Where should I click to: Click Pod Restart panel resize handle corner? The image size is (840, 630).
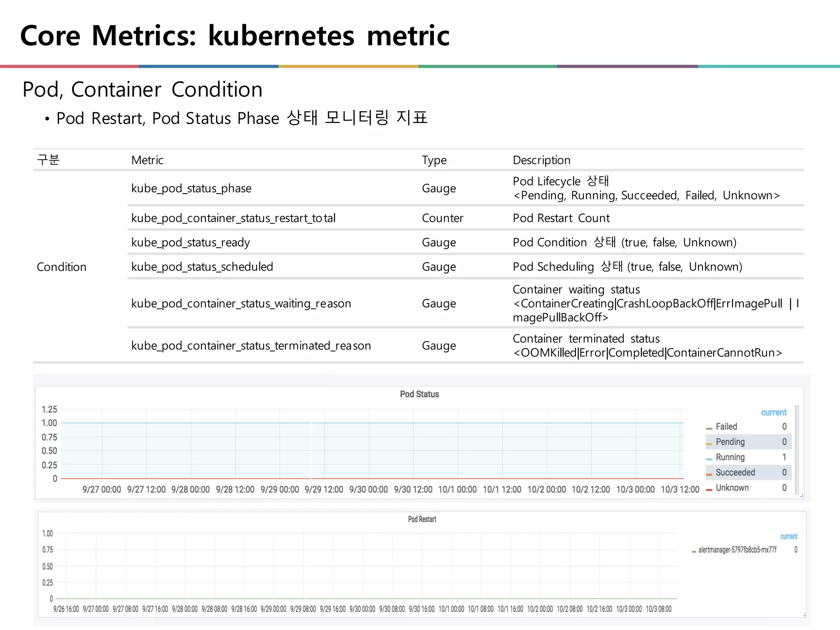click(804, 614)
